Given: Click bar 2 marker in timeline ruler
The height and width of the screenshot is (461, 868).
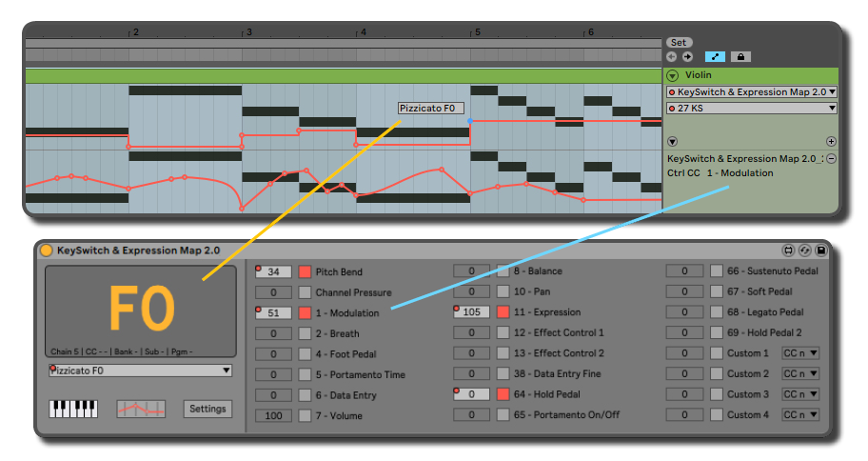Looking at the screenshot, I should pyautogui.click(x=134, y=32).
